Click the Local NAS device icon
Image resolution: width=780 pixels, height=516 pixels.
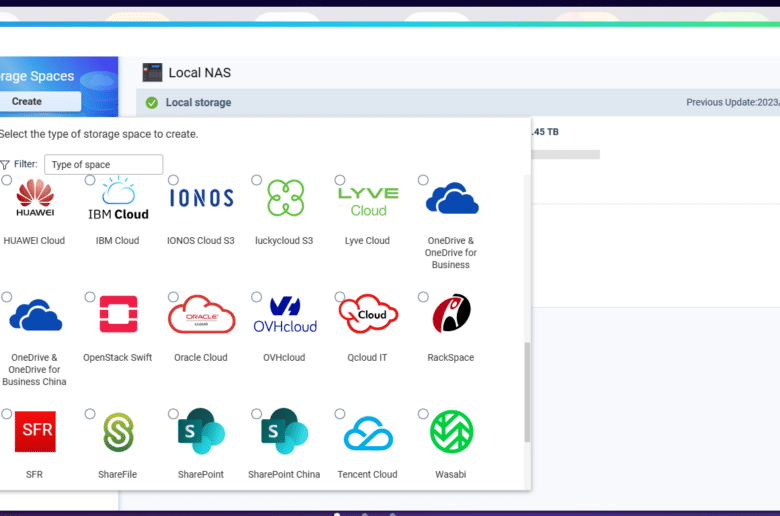click(152, 72)
